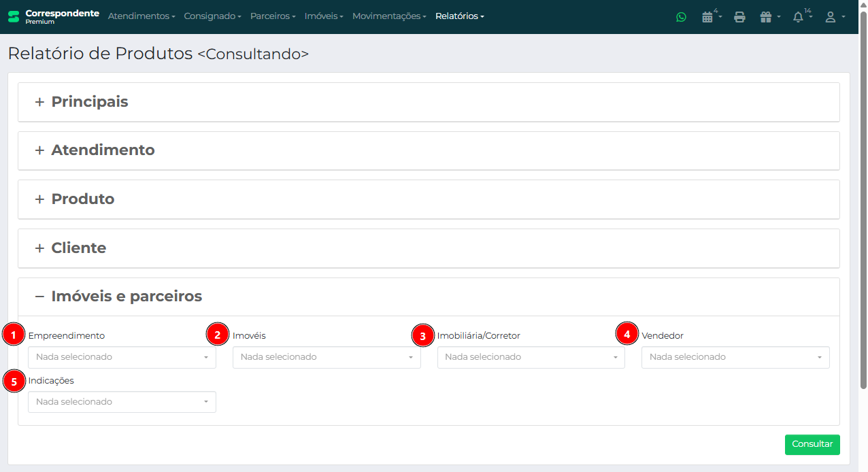Open the Relatórios menu
This screenshot has height=472, width=868.
coord(459,16)
